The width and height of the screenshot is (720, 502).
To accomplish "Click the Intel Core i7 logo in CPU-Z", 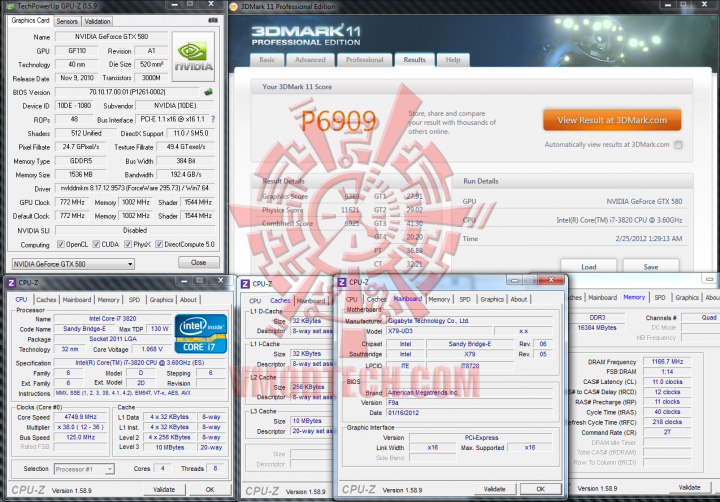I will pyautogui.click(x=201, y=333).
